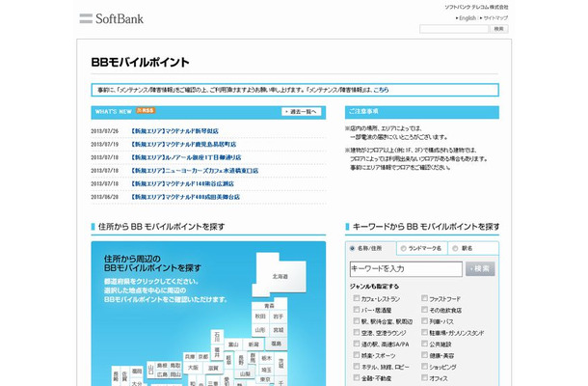Check the ホテル、旅館、ロビー genre box
The image size is (588, 386).
click(x=357, y=366)
